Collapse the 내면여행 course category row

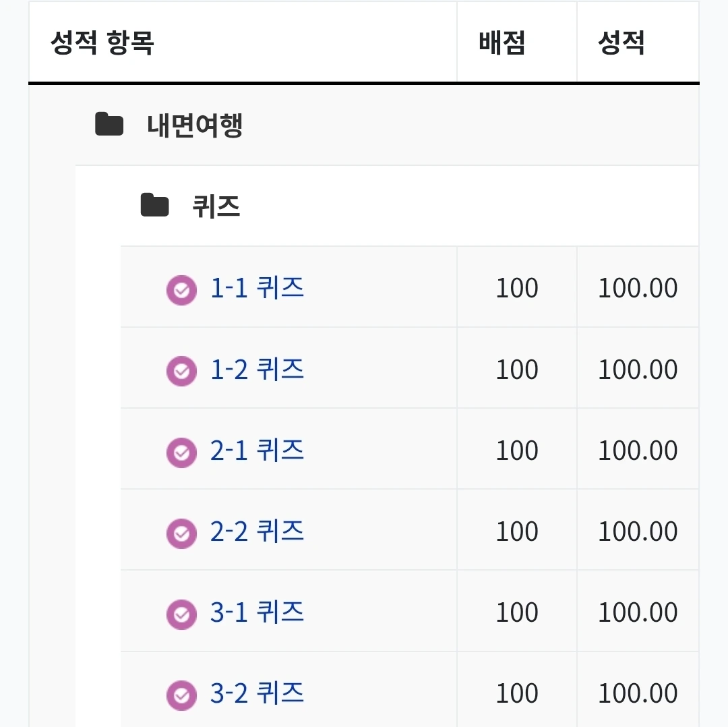pos(195,125)
